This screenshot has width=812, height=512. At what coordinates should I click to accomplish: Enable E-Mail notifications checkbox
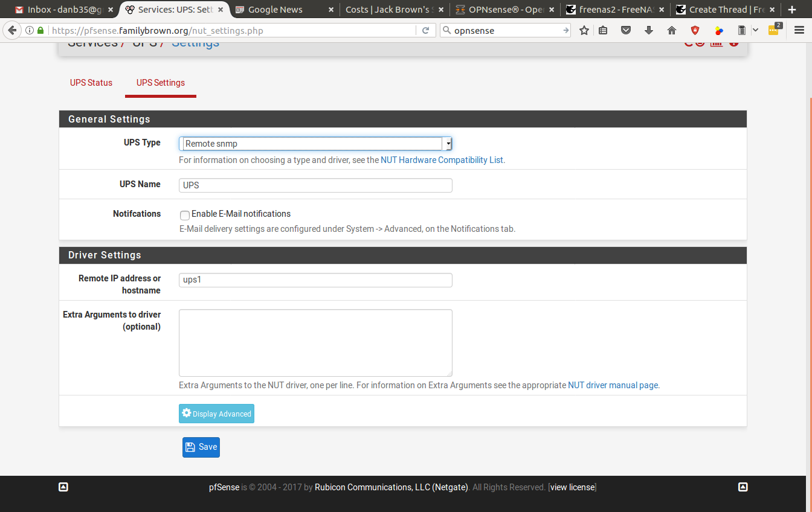click(x=185, y=215)
